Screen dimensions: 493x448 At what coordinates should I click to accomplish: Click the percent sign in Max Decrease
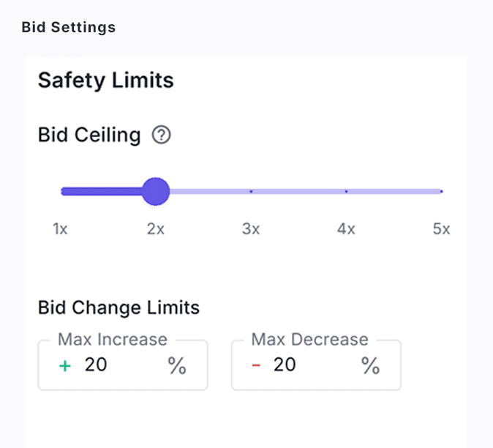(370, 365)
